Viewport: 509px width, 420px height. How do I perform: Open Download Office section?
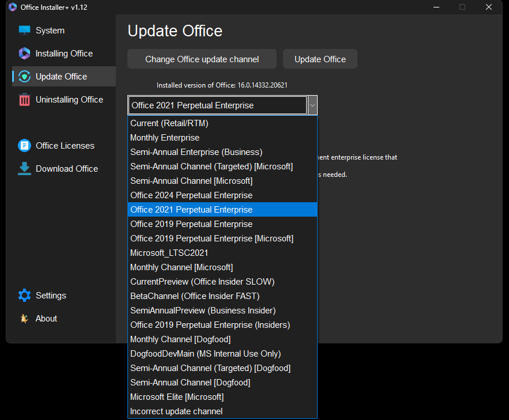66,169
